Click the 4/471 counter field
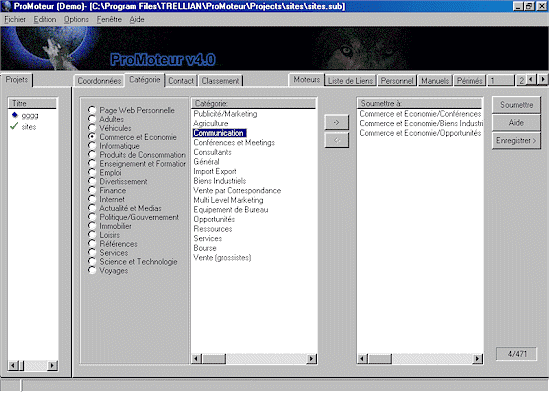The image size is (550, 393). tap(516, 354)
